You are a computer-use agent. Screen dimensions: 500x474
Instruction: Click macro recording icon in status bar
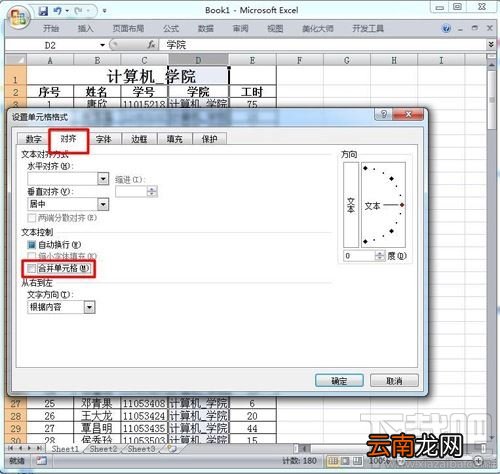pos(42,461)
